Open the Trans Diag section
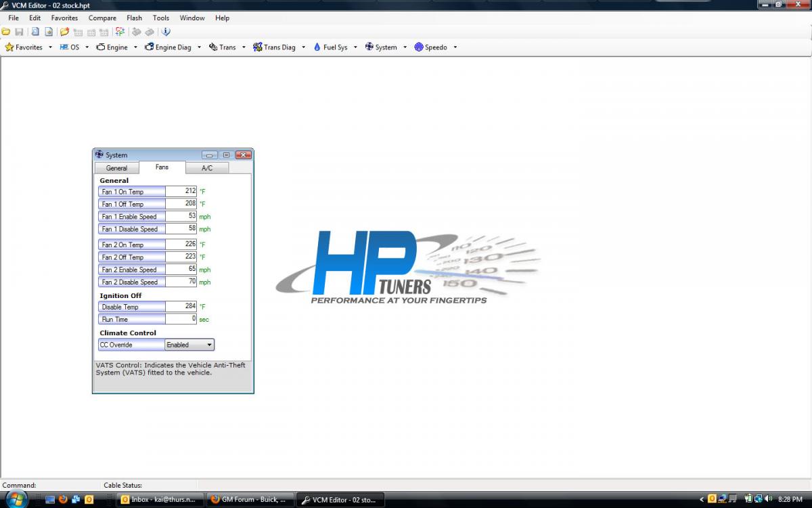This screenshot has height=508, width=812. click(275, 47)
